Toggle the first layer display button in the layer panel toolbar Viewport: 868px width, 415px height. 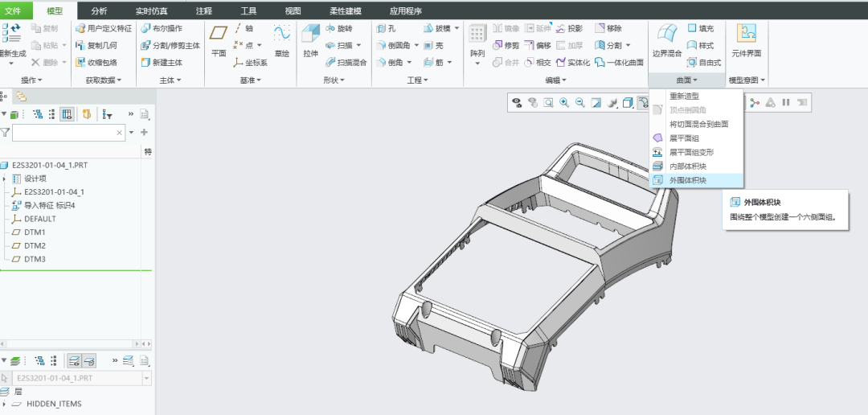point(74,360)
